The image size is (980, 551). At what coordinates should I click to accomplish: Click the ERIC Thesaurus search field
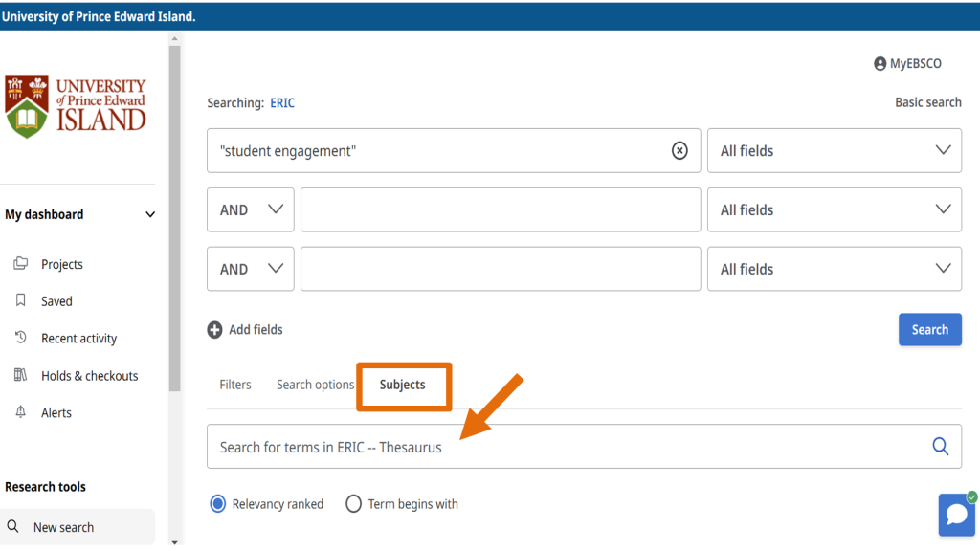[565, 447]
